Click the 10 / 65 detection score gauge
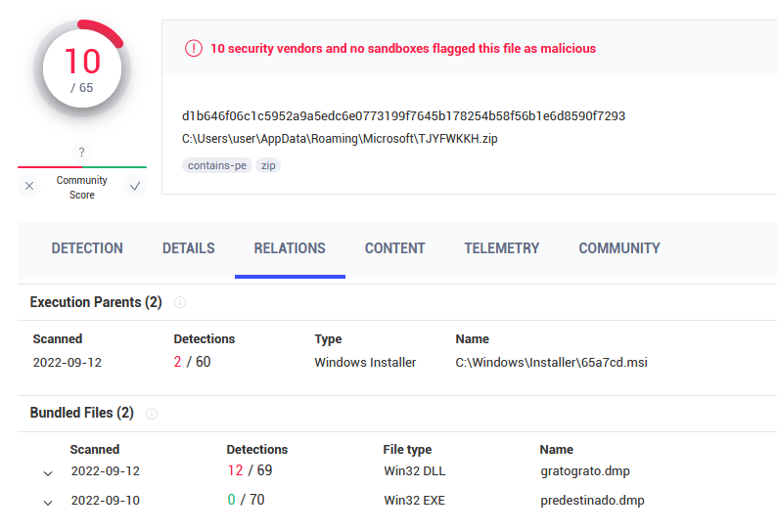Screen dimensions: 777x532 [82, 68]
